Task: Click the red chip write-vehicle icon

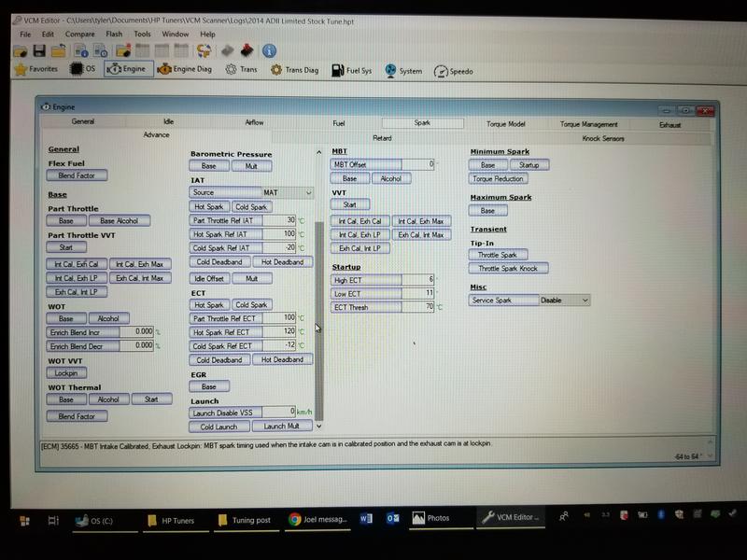Action: point(247,50)
